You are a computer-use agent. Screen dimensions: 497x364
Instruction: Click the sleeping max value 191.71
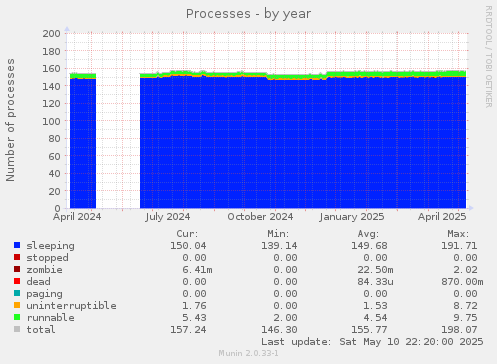[459, 246]
